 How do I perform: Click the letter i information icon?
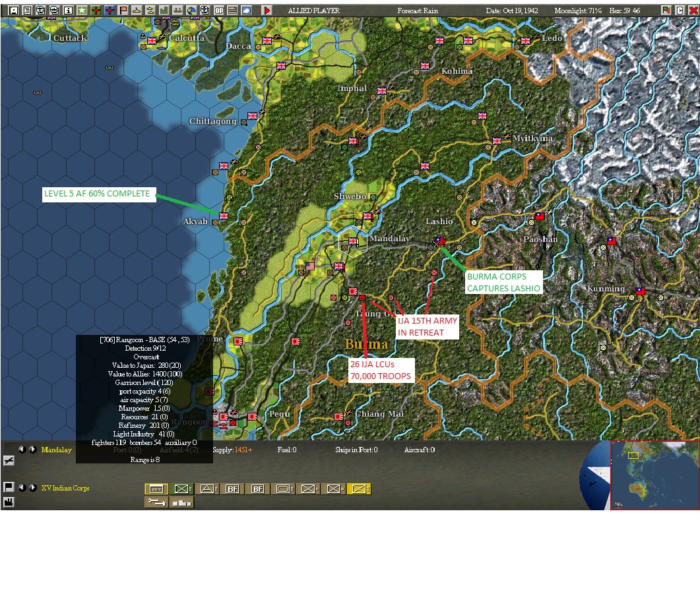[x=69, y=11]
